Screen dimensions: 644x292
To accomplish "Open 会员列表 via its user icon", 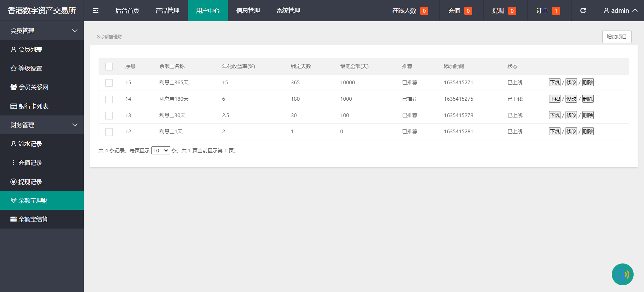I will coord(13,50).
